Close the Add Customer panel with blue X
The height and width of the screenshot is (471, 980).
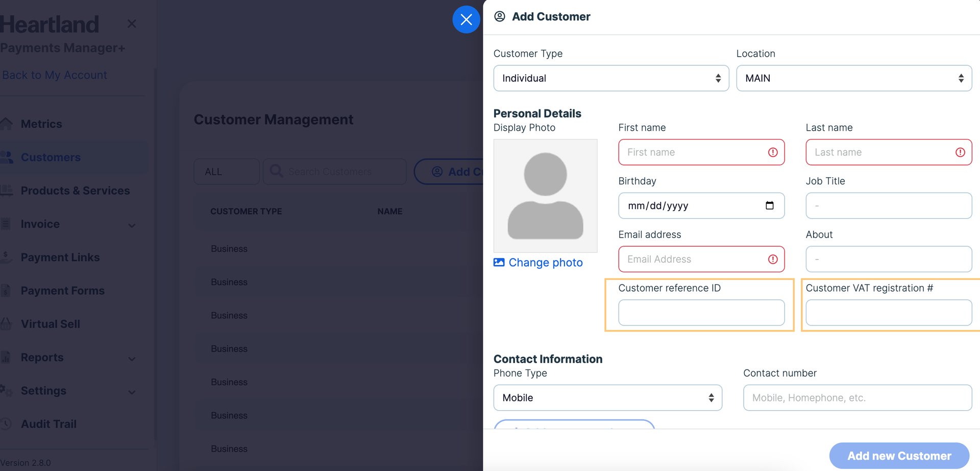click(466, 19)
